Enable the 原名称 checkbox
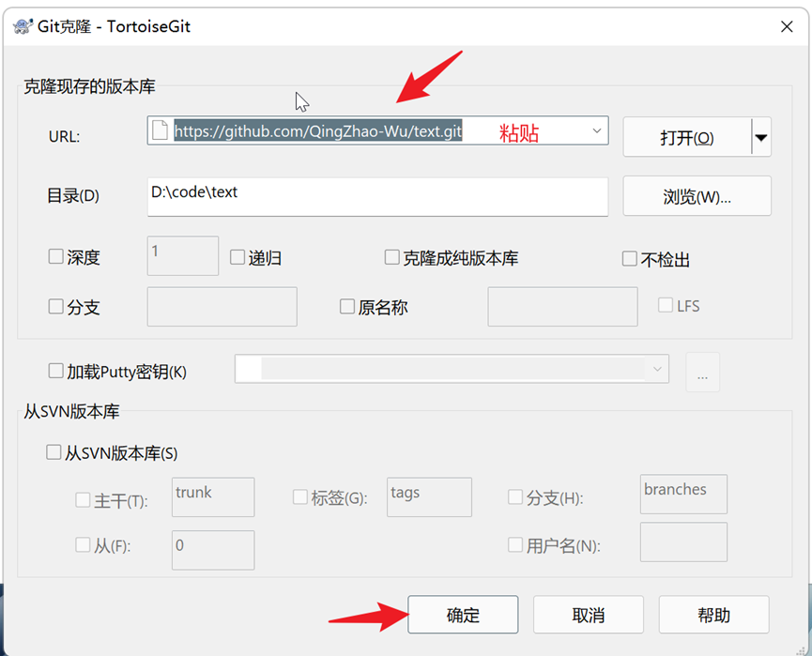Screen dimensions: 812x656 coord(346,306)
